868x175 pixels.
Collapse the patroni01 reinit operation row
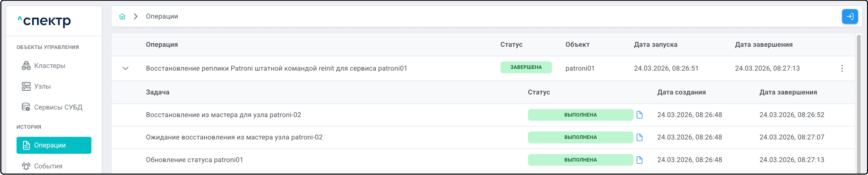(x=125, y=68)
